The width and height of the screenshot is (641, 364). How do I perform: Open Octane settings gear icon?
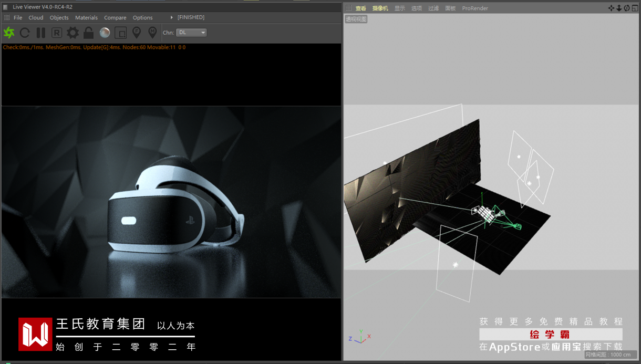[73, 33]
